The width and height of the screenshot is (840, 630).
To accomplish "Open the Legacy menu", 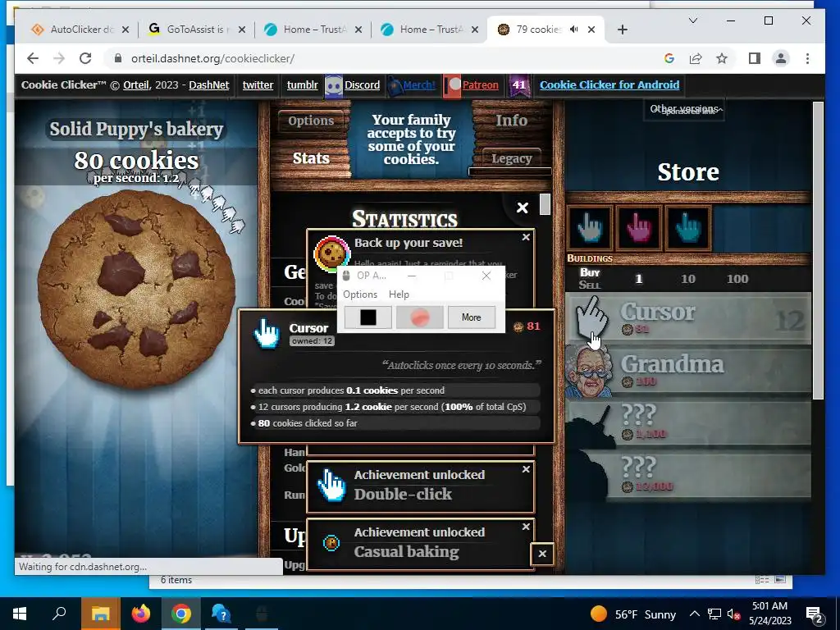I will (511, 158).
